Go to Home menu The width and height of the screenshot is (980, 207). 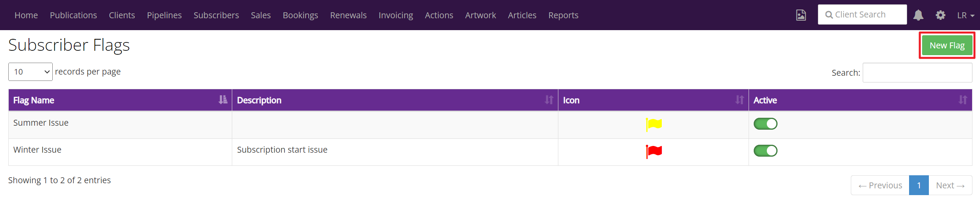click(x=26, y=15)
